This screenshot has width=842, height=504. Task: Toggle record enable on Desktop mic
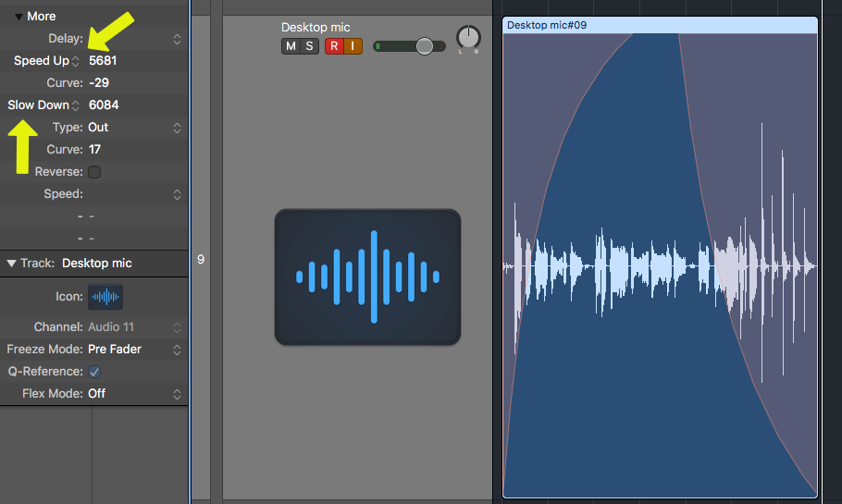334,46
